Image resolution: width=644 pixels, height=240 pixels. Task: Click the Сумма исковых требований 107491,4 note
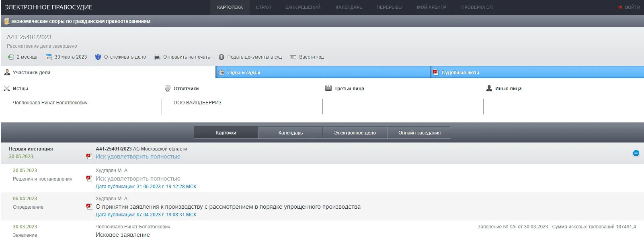pos(594,227)
